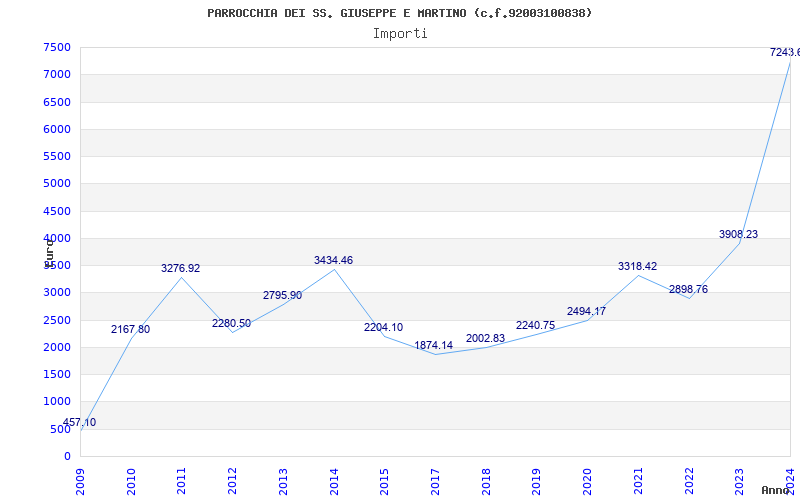
Task: Click y-axis value 7000
Action: coord(57,74)
